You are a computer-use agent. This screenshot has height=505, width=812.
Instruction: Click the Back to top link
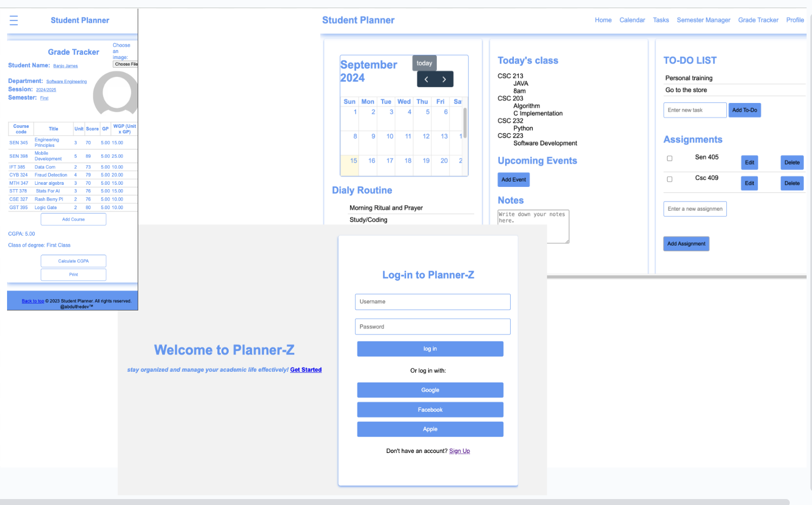point(33,301)
